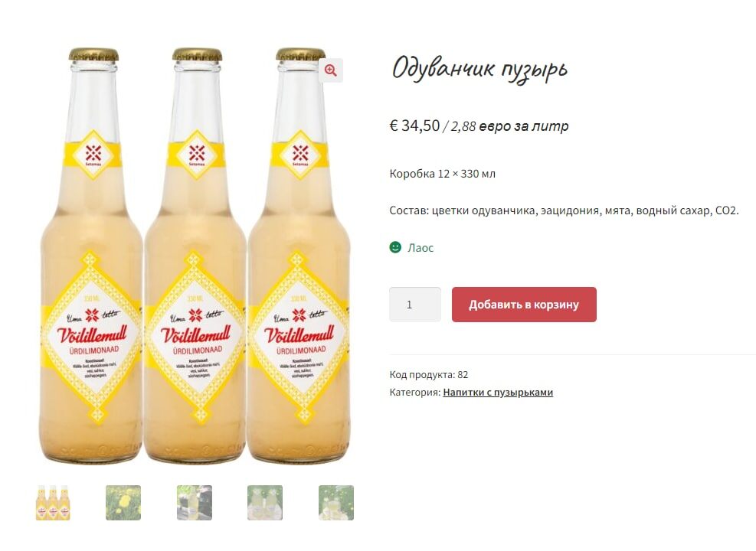Click the Код продукта: 82 text

click(x=429, y=375)
